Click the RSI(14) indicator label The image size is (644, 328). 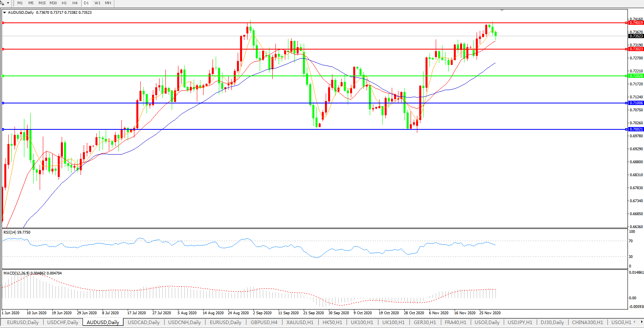(x=17, y=232)
